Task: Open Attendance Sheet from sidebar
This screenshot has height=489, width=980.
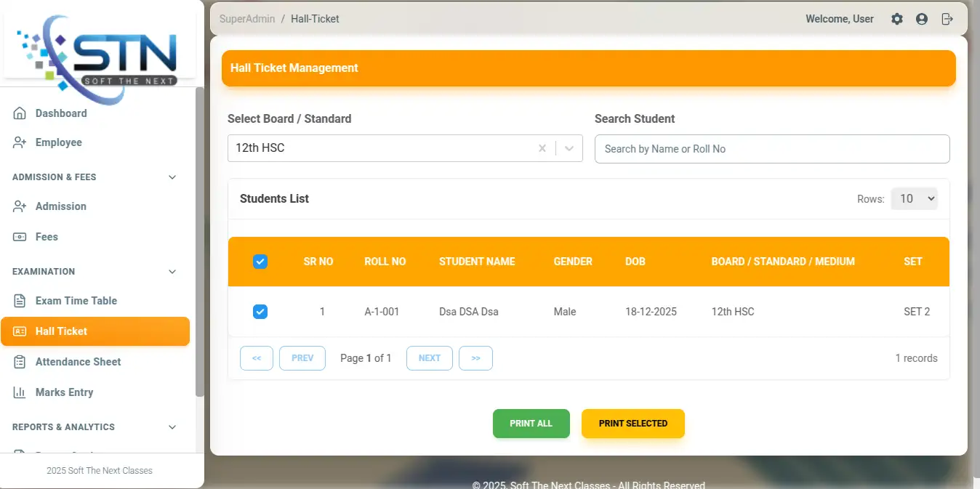Action: tap(78, 362)
